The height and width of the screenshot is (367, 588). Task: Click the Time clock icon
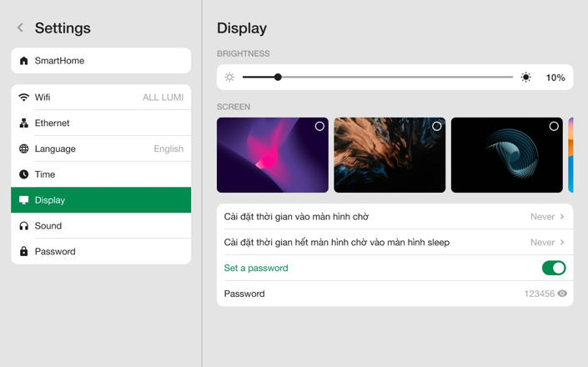pos(24,174)
